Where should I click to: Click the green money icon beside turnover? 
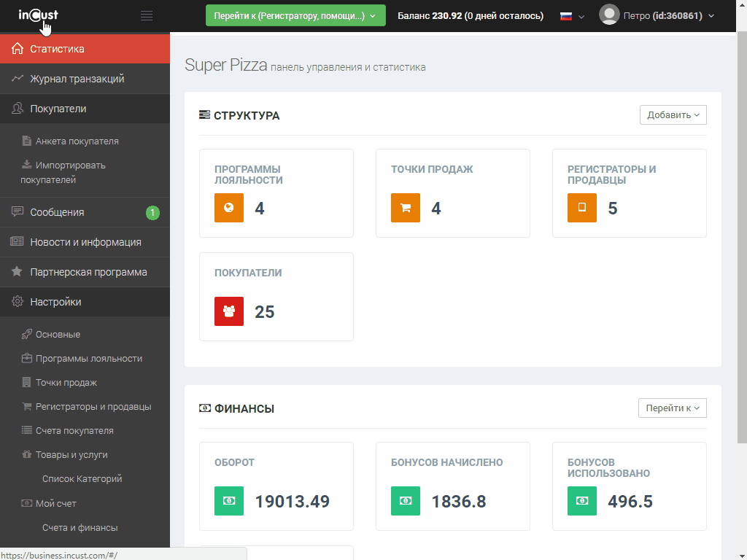click(228, 501)
